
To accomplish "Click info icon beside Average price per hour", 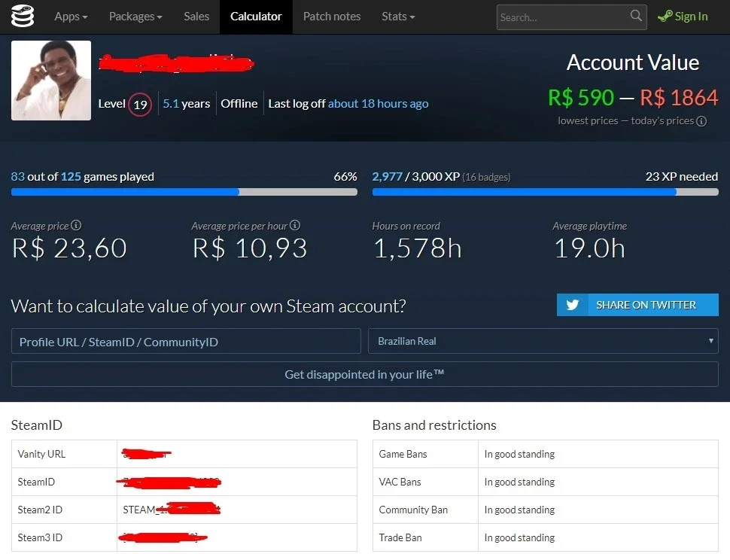I will [295, 225].
